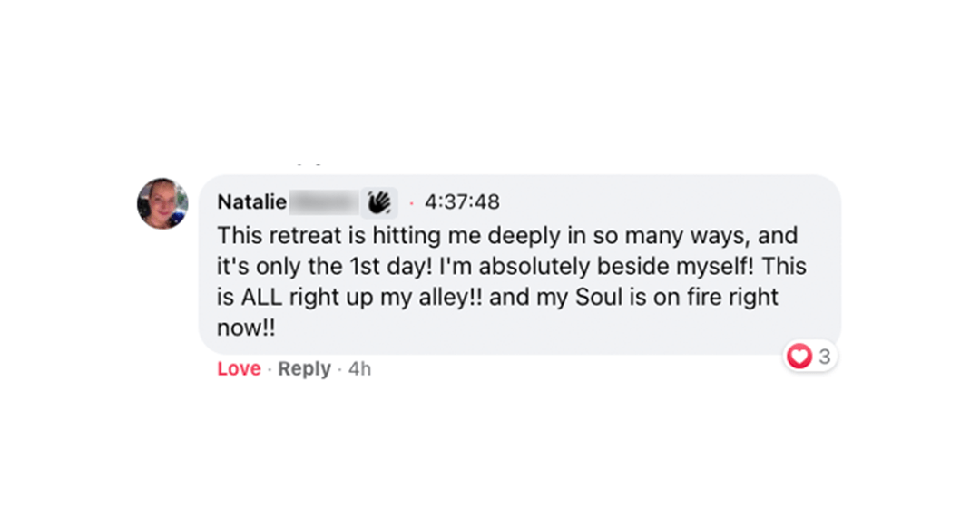Click the word 'Soul' in the comment
Image resolution: width=980 pixels, height=529 pixels.
tap(599, 297)
